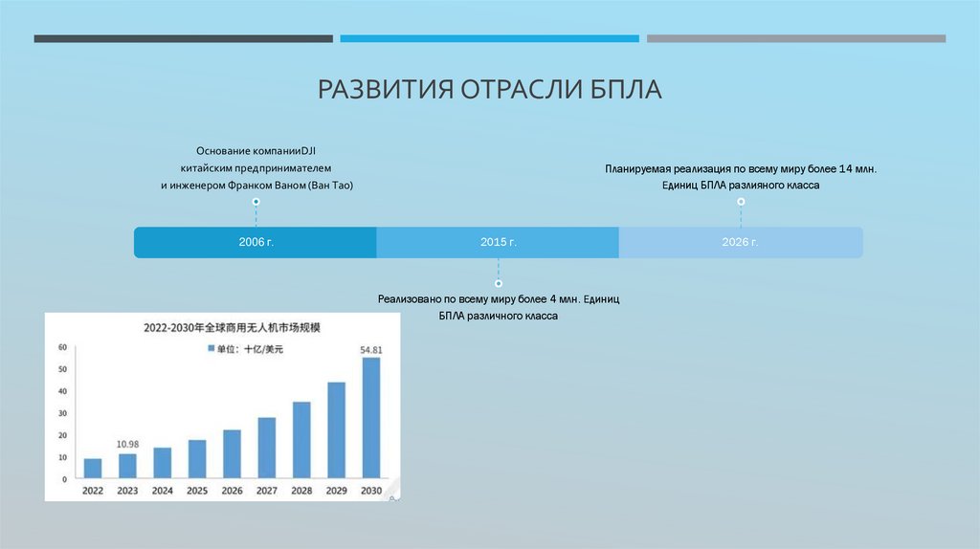Click the x-axis label 2028
This screenshot has height=549, width=980.
301,491
